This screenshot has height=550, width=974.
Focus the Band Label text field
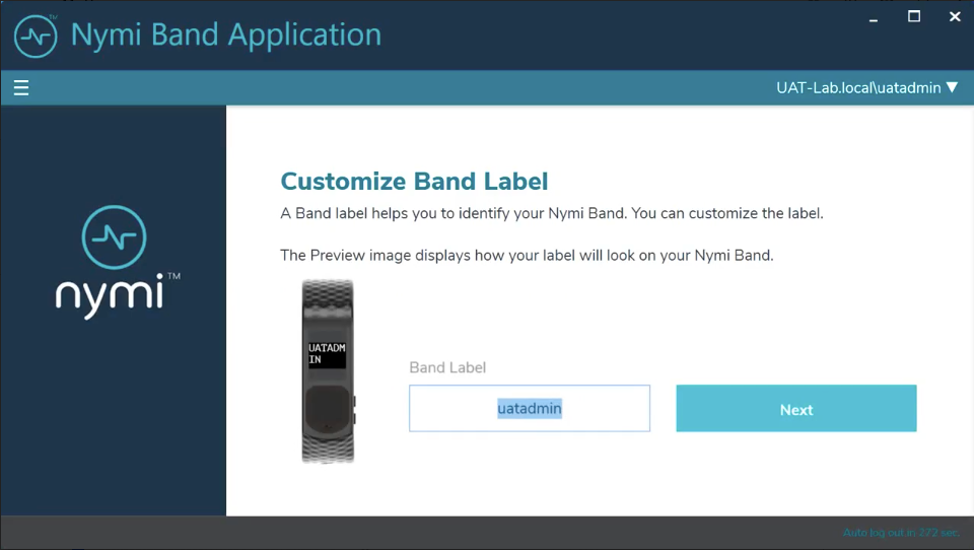coord(529,409)
